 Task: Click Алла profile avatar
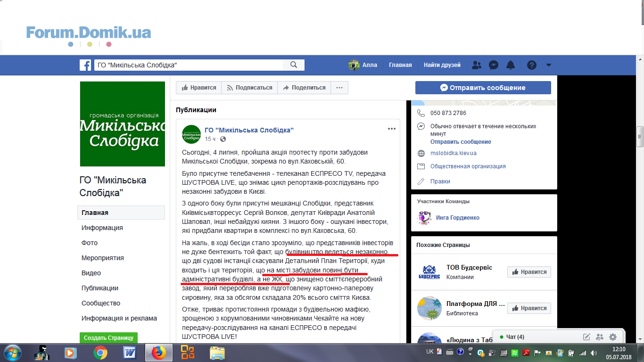[x=354, y=65]
